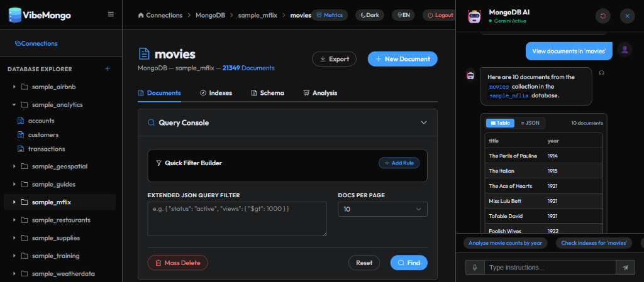Viewport: 644px width, 282px height.
Task: Expand the sample_weatherdata database
Action: (x=14, y=274)
